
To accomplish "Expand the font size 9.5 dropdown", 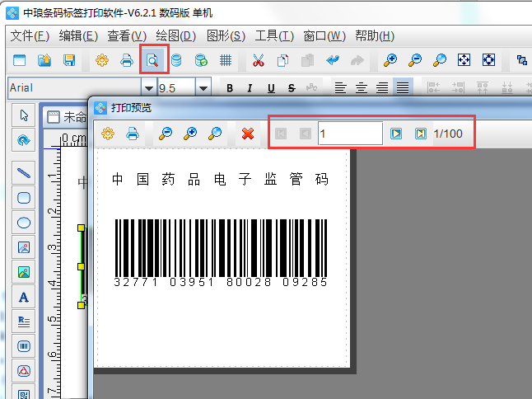I will [203, 88].
